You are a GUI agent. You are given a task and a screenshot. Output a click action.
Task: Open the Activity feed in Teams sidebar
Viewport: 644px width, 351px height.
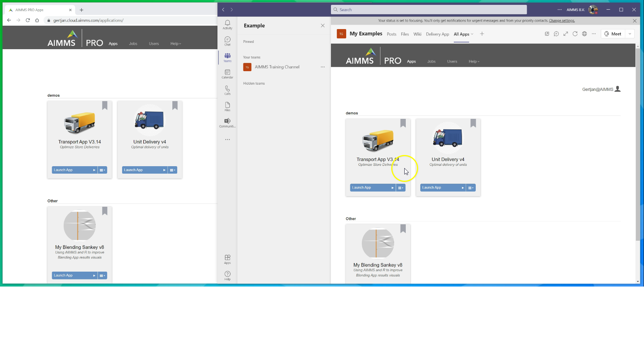pos(227,25)
